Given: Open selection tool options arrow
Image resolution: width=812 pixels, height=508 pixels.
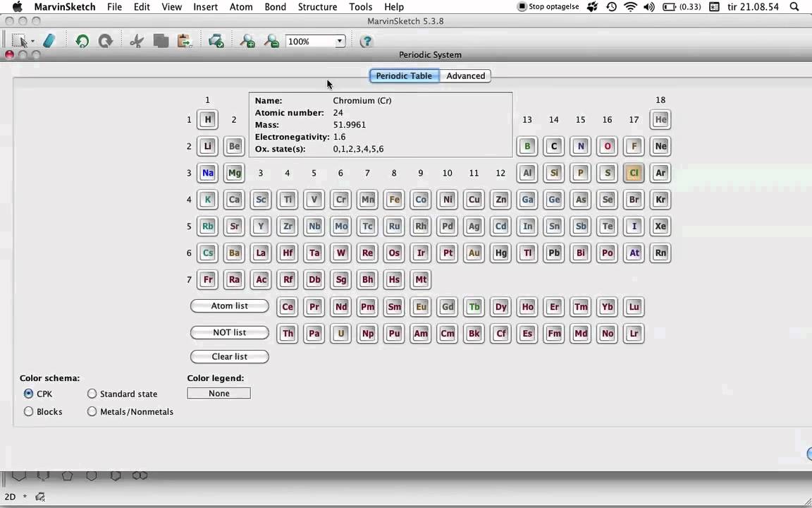Looking at the screenshot, I should pos(32,42).
